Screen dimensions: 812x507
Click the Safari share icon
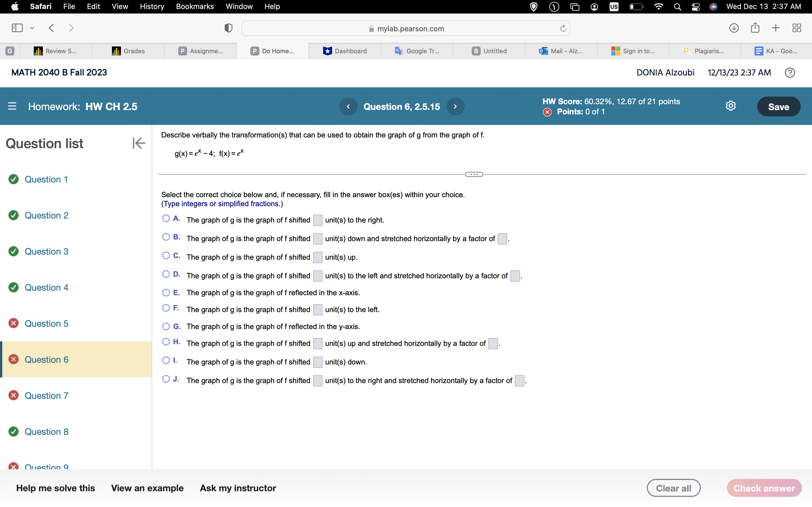click(x=755, y=28)
